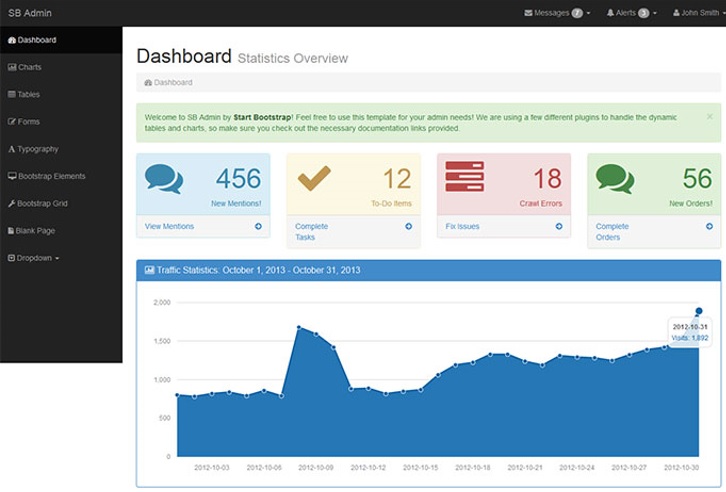
Task: Click the SB Admin brand link
Action: click(x=29, y=13)
